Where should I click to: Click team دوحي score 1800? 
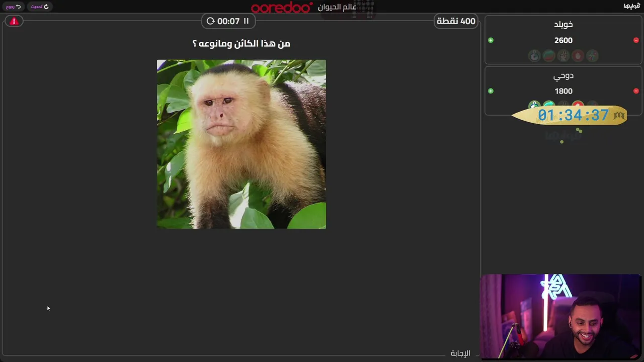[563, 91]
